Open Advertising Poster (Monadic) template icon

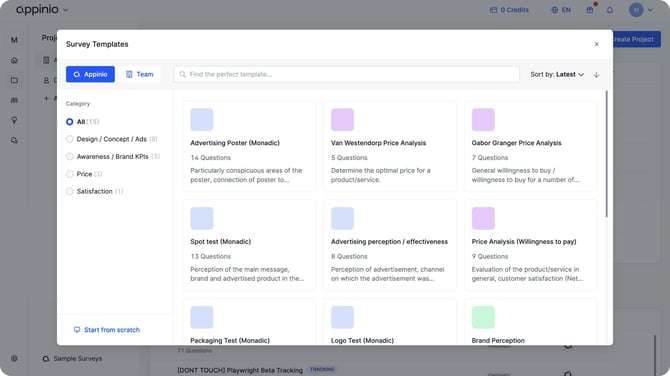[x=202, y=120]
